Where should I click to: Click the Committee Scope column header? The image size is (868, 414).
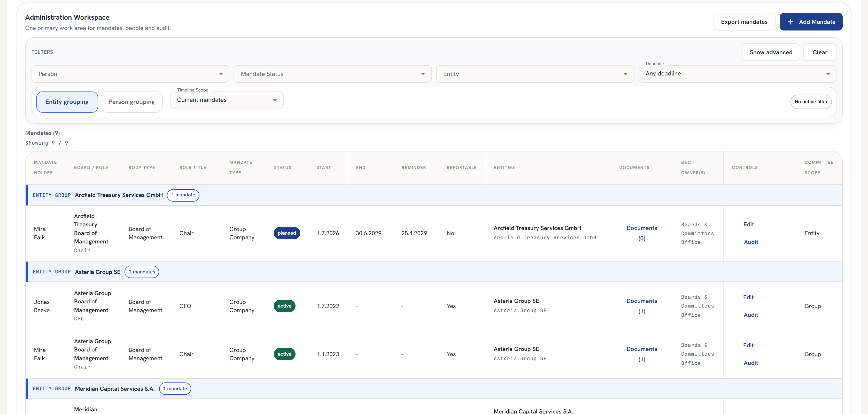tap(818, 167)
